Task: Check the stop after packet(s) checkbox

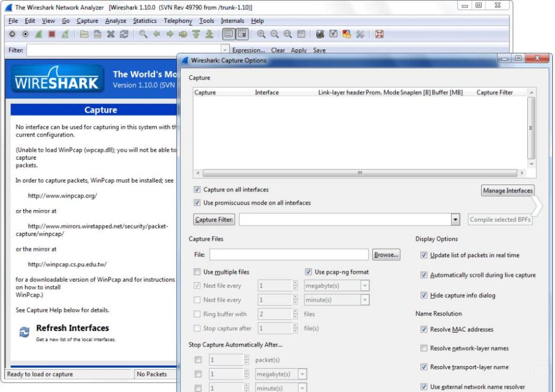Action: pos(198,360)
